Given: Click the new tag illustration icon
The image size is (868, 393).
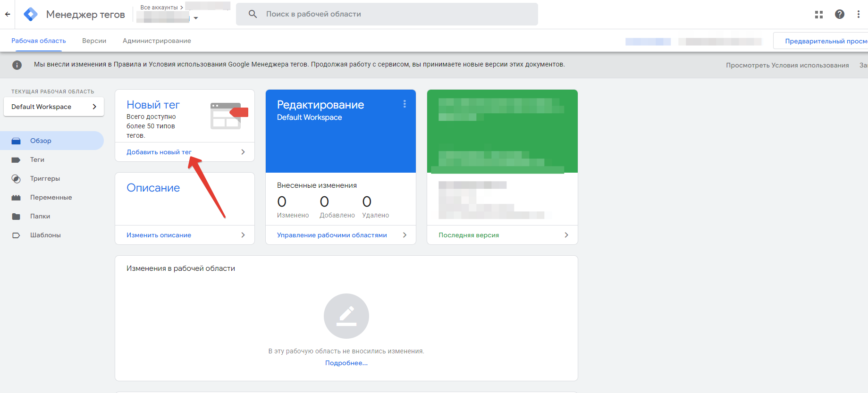Looking at the screenshot, I should tap(229, 116).
